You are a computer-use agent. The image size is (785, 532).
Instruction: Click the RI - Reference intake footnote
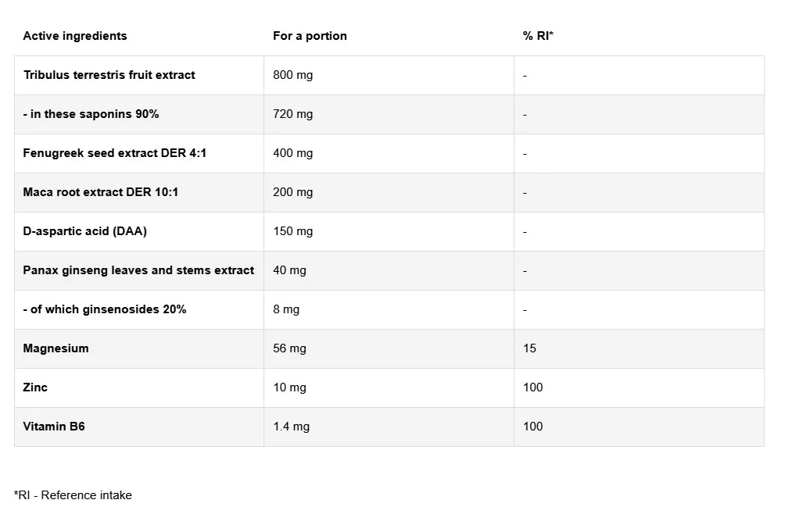coord(73,495)
